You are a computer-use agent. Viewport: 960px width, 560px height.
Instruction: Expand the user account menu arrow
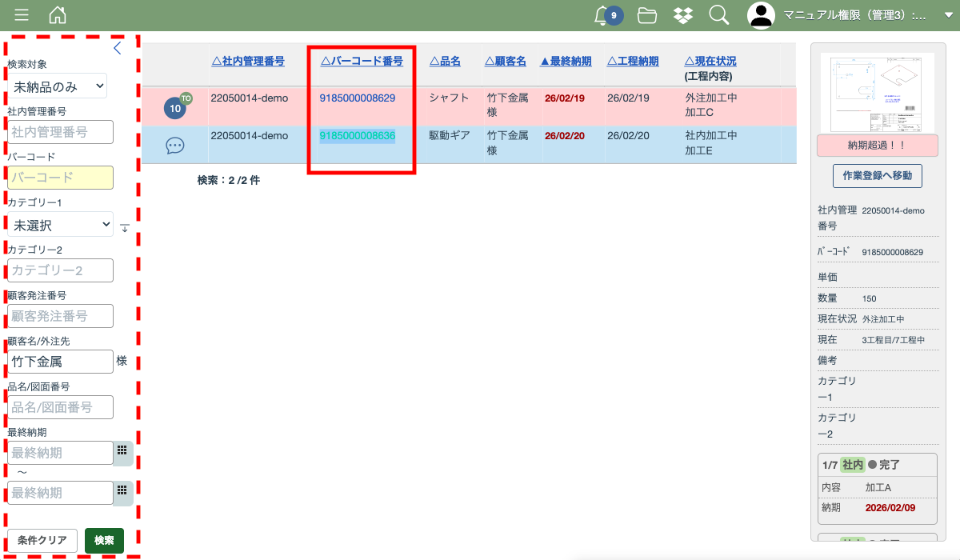coord(949,15)
